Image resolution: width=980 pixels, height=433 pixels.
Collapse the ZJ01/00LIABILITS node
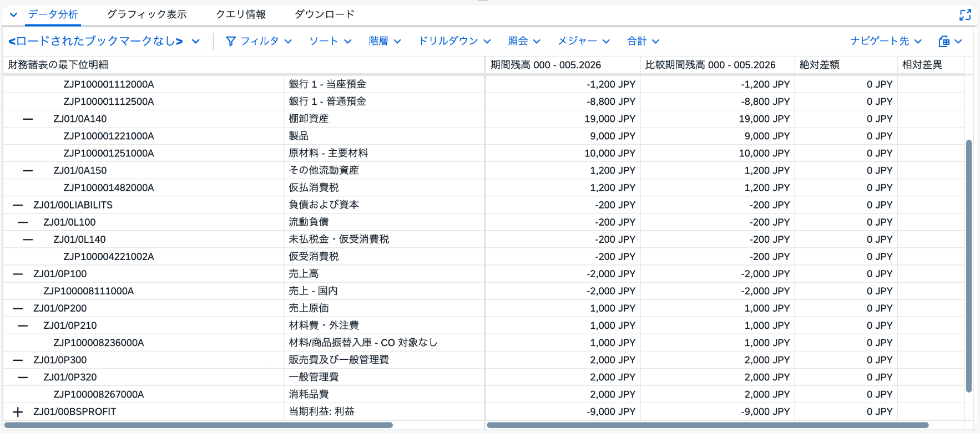tap(18, 205)
